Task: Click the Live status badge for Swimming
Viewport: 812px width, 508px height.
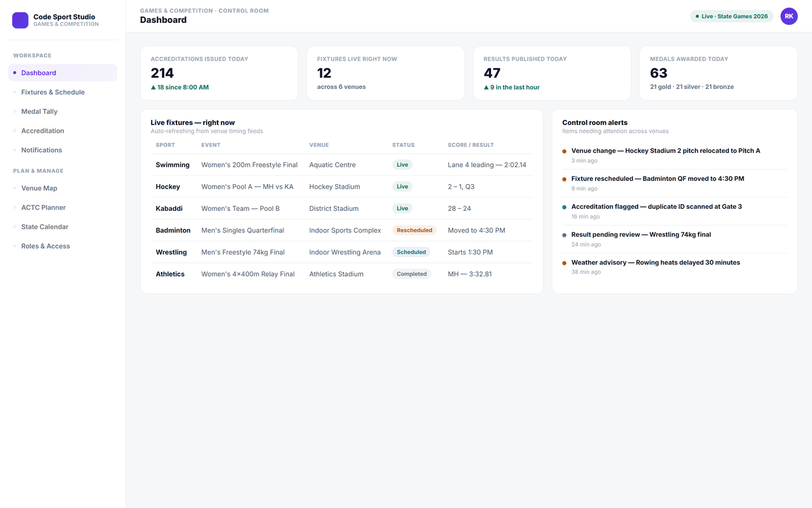Action: pos(402,164)
